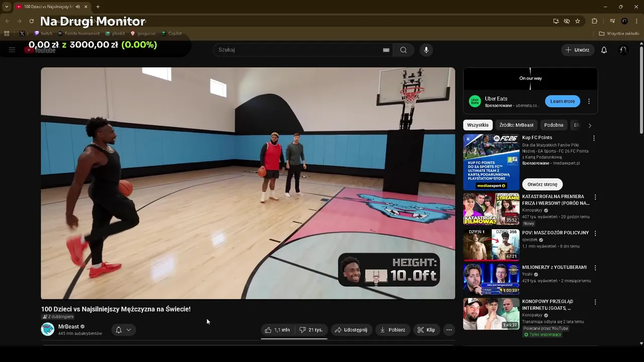Open the twitch bookmark
This screenshot has width=644, height=362.
[43, 34]
